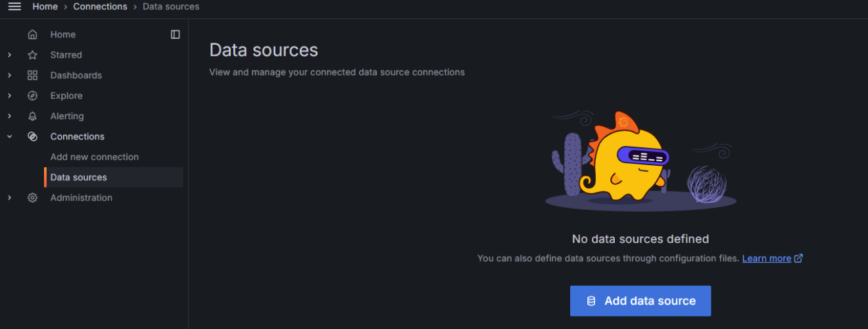Open the Learn more link
Screen dimensions: 868x329
coord(767,259)
